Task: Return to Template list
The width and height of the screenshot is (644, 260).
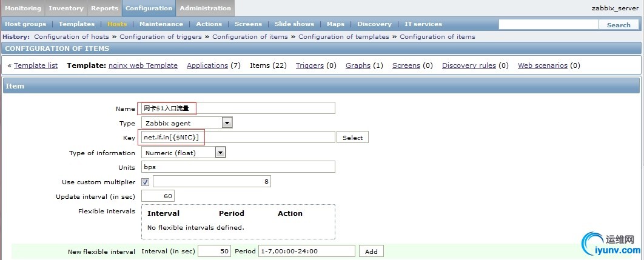Action: [x=36, y=65]
